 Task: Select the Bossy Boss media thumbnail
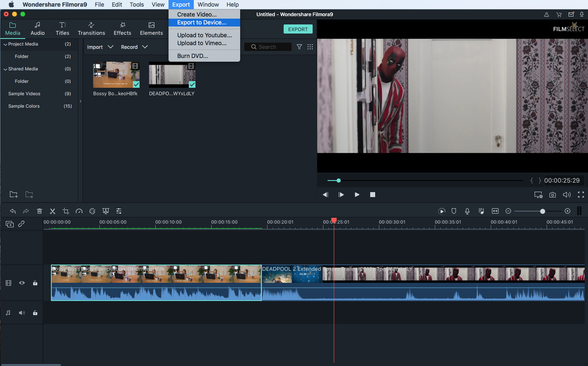coord(116,75)
